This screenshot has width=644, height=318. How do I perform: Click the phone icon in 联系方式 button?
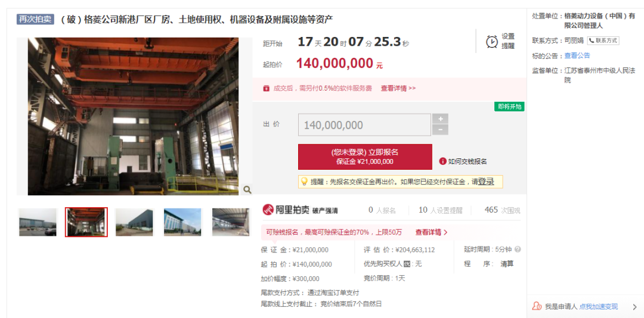592,40
